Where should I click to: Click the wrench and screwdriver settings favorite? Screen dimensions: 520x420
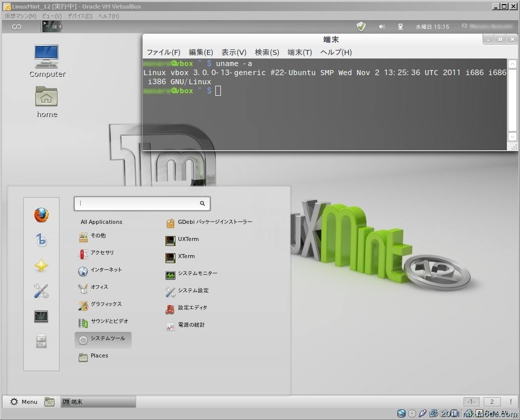pos(41,291)
